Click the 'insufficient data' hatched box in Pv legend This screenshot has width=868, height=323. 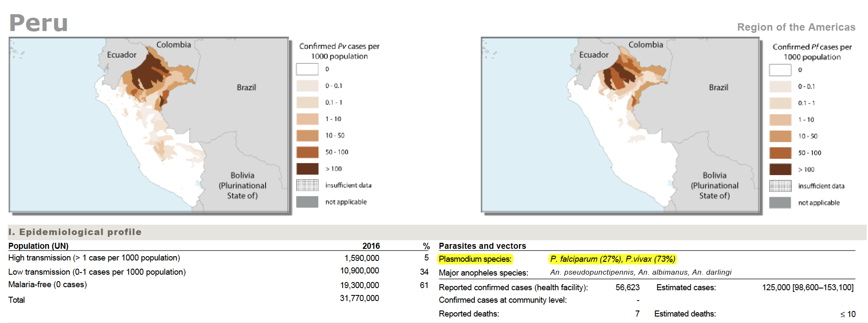coord(307,185)
